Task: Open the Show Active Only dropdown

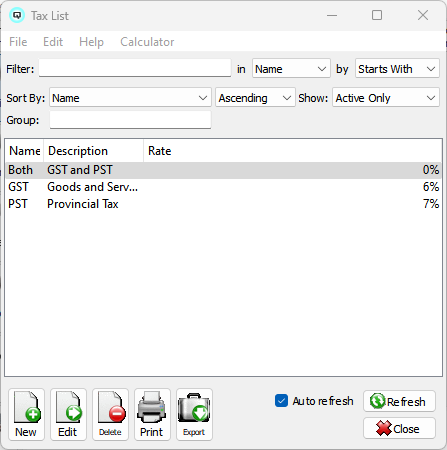Action: coord(386,97)
